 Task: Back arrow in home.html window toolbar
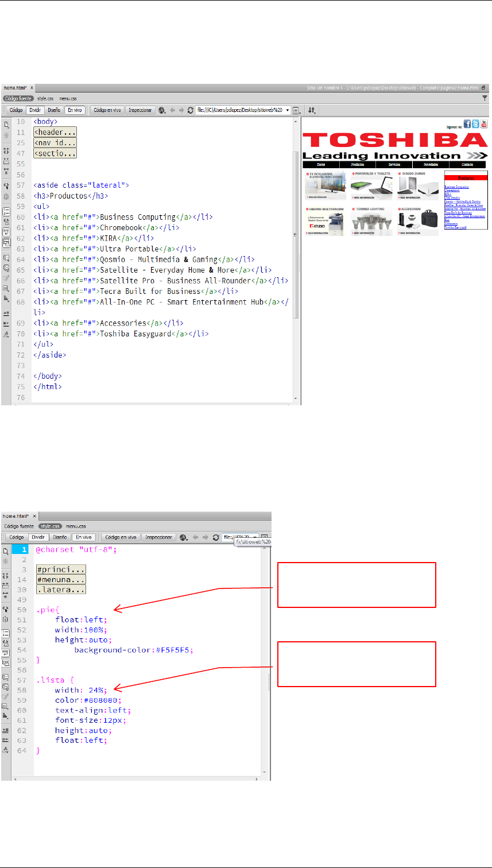tap(172, 110)
